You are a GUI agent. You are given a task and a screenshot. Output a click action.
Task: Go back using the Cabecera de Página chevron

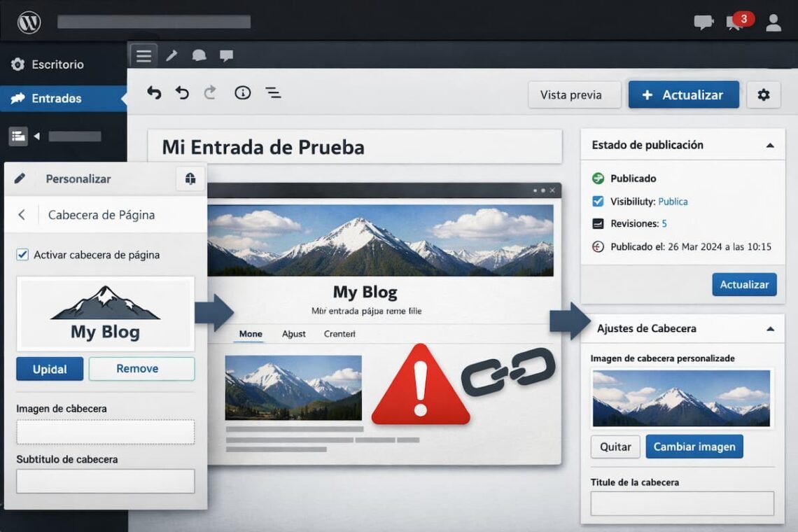coord(22,215)
